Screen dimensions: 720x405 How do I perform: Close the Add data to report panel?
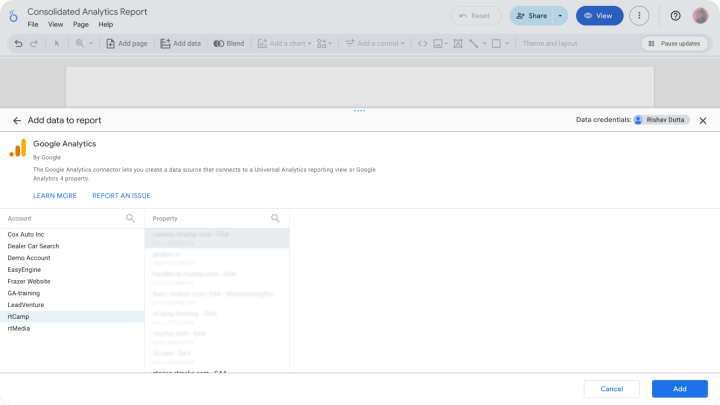tap(703, 121)
